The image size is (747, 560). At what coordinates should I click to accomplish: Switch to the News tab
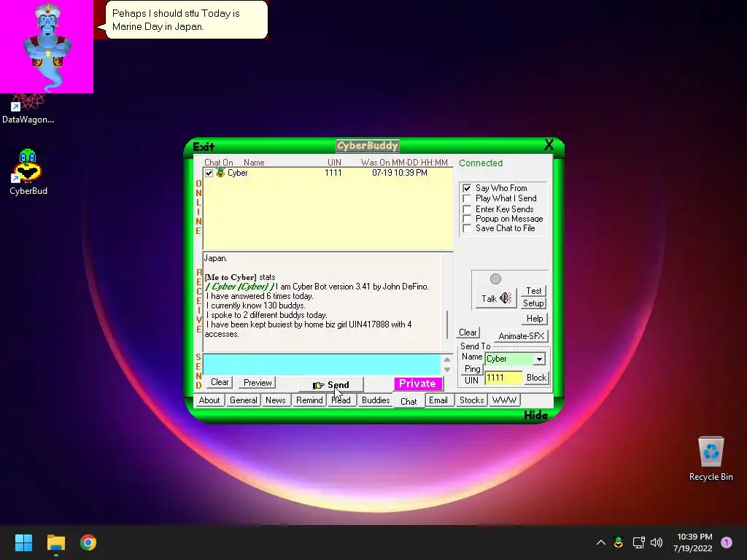pyautogui.click(x=275, y=400)
